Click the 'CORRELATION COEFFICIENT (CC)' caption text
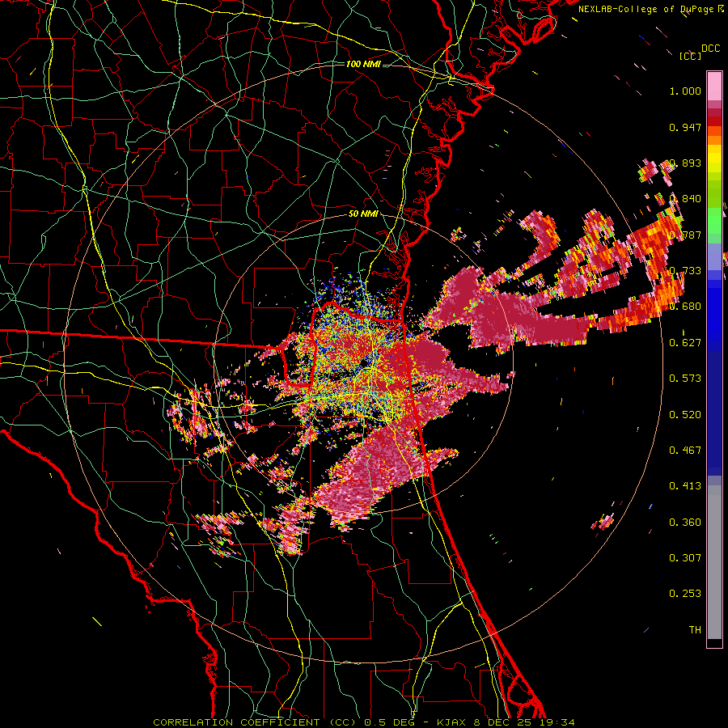728x728 pixels. click(255, 722)
